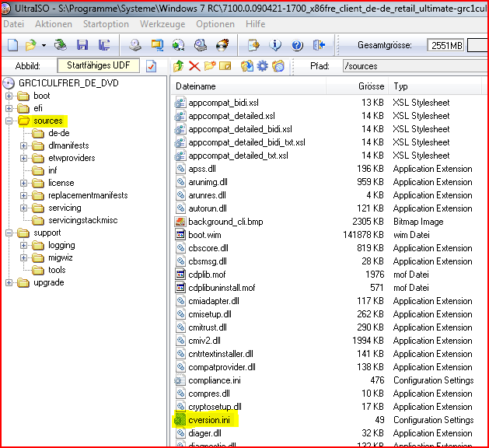
Task: Select the servicingstackmisc folder in tree
Action: pyautogui.click(x=83, y=220)
